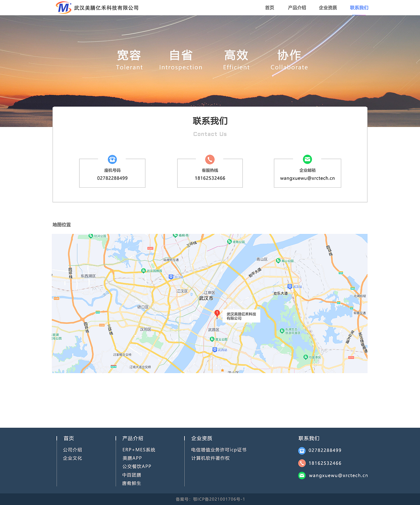Click the 汉口站 railway icon on the map
The image size is (420, 505).
point(171,276)
